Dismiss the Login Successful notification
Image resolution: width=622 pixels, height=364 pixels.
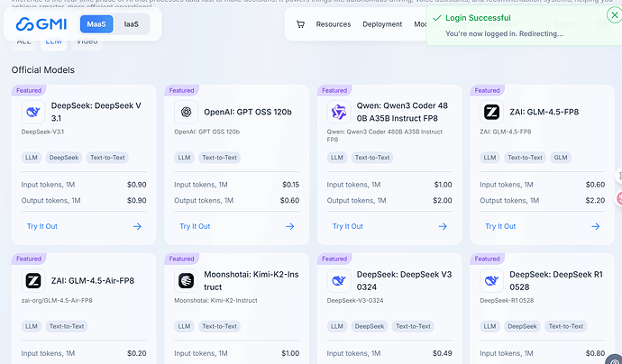point(615,15)
